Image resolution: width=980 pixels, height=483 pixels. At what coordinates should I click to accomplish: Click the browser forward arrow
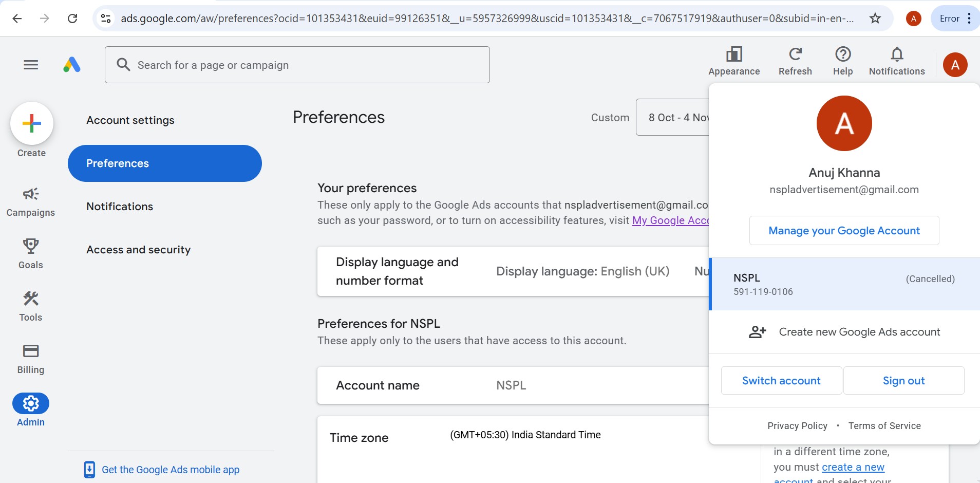(x=45, y=18)
